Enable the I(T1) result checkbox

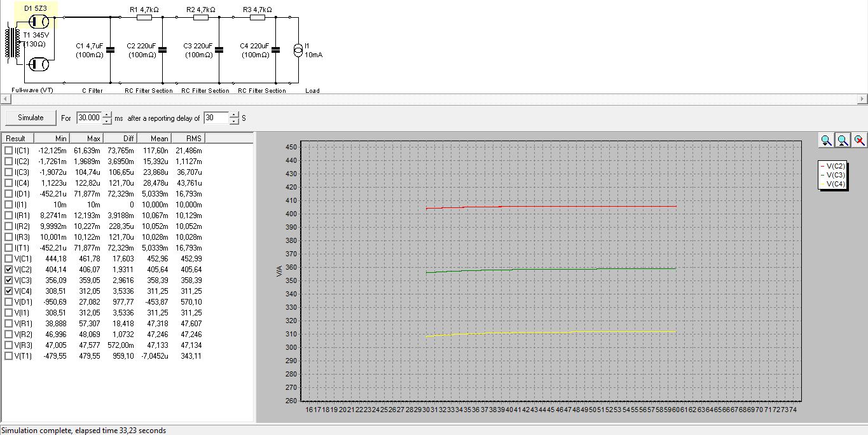8,247
